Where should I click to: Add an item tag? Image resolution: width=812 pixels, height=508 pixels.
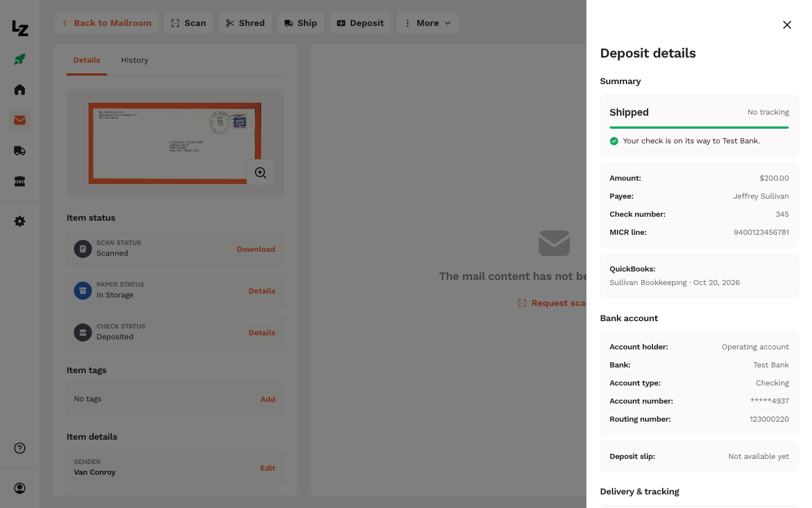tap(268, 399)
